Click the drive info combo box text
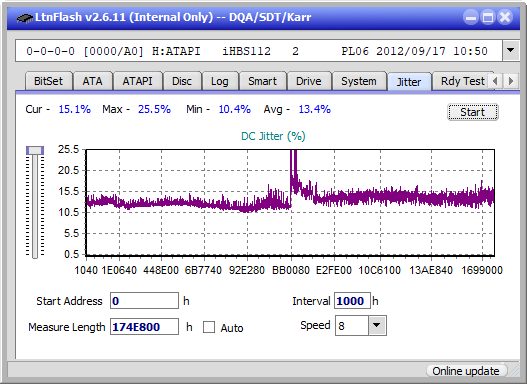Viewport: 527px width, 384px height. click(258, 51)
